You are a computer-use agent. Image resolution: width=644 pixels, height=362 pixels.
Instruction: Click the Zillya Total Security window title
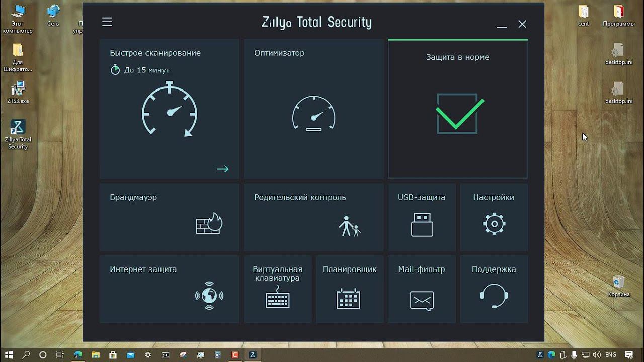(316, 23)
